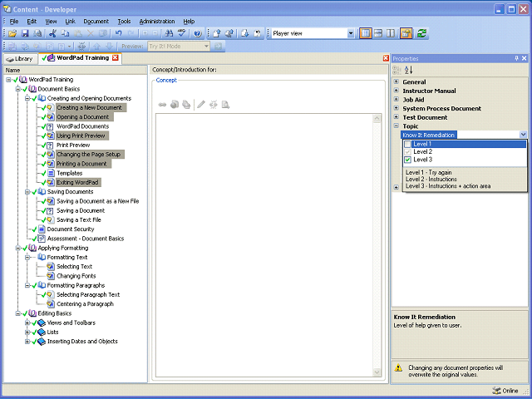Click the Name column header
Viewport: 532px width, 399px height.
click(x=75, y=70)
